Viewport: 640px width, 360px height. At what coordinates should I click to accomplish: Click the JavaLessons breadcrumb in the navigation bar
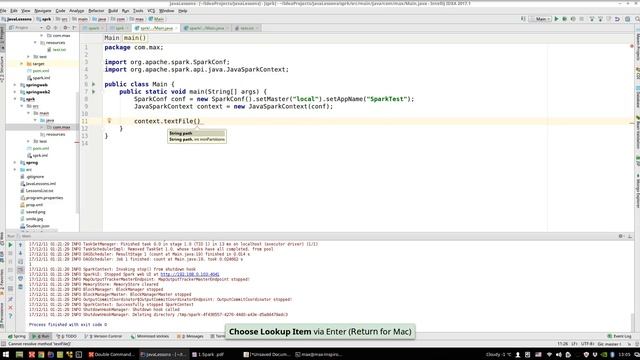click(x=17, y=19)
